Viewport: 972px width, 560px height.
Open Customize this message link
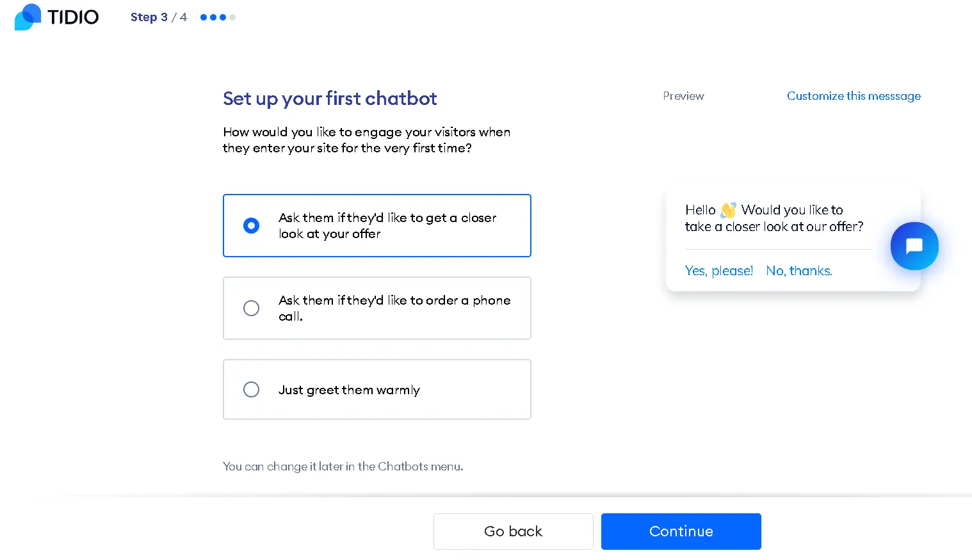[854, 96]
